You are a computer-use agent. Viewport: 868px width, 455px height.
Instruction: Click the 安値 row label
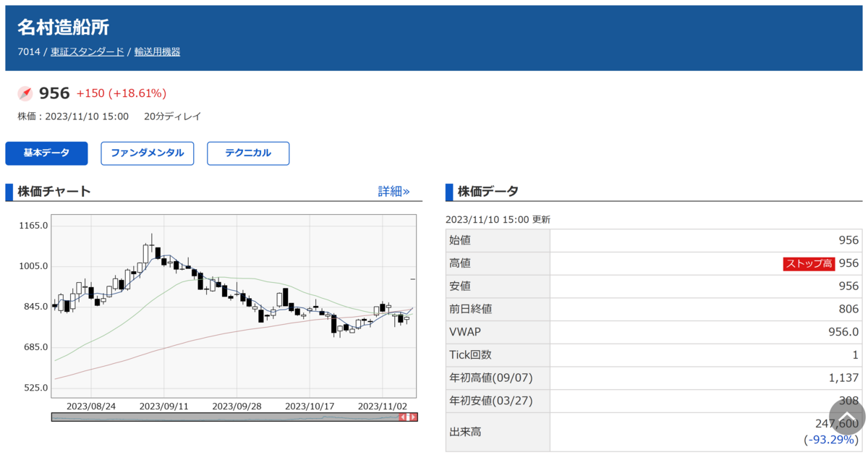tap(460, 286)
